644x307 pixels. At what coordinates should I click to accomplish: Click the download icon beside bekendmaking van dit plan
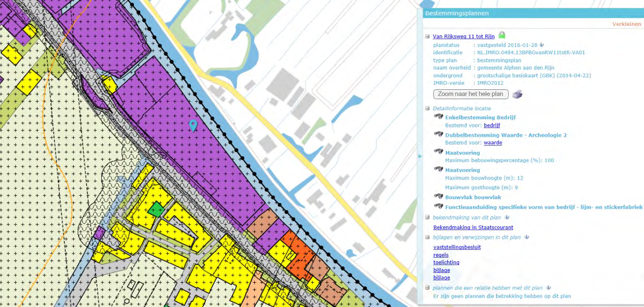[x=507, y=218]
